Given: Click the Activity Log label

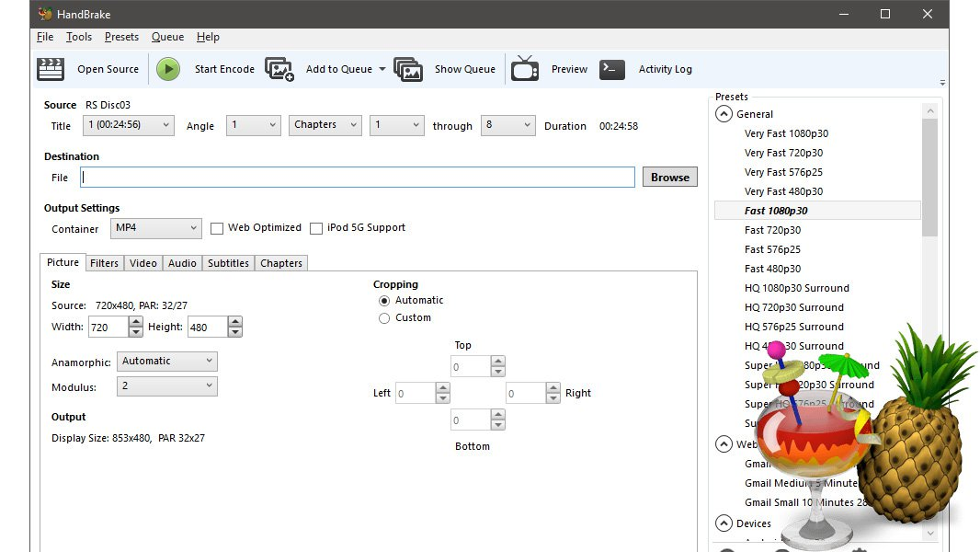Looking at the screenshot, I should 665,69.
